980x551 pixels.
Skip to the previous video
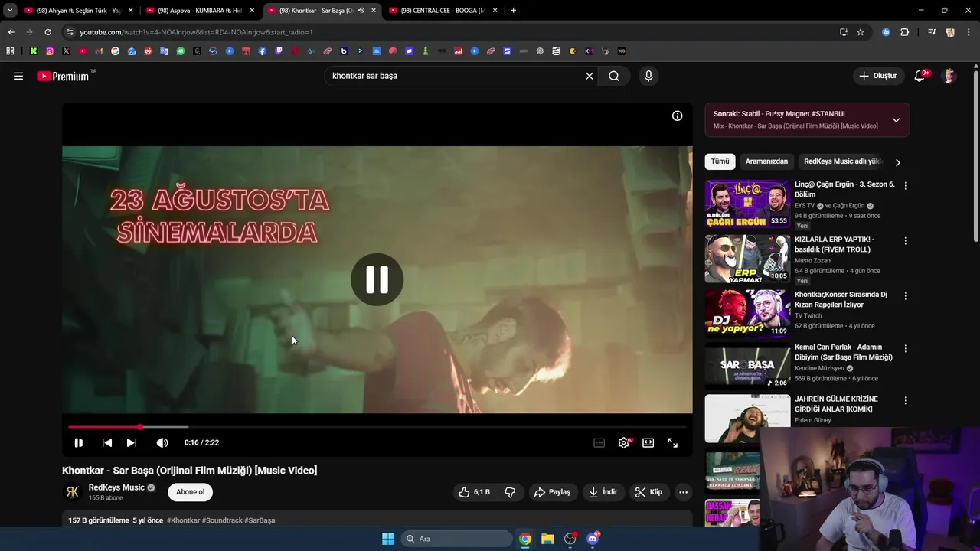tap(106, 442)
